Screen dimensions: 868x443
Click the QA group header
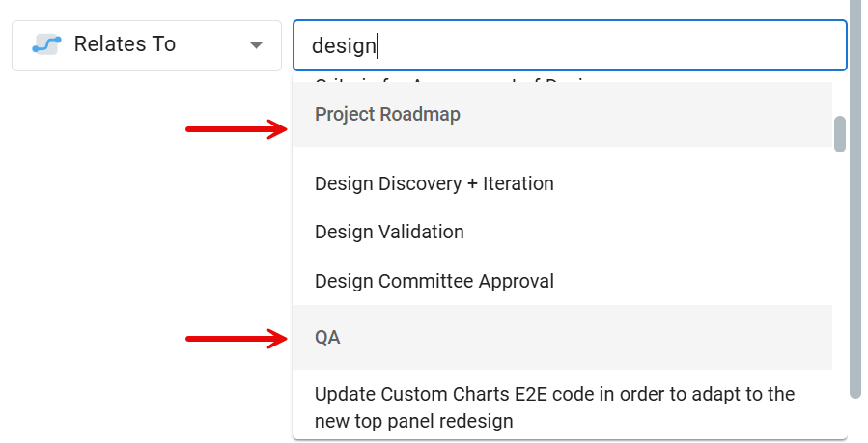click(327, 338)
